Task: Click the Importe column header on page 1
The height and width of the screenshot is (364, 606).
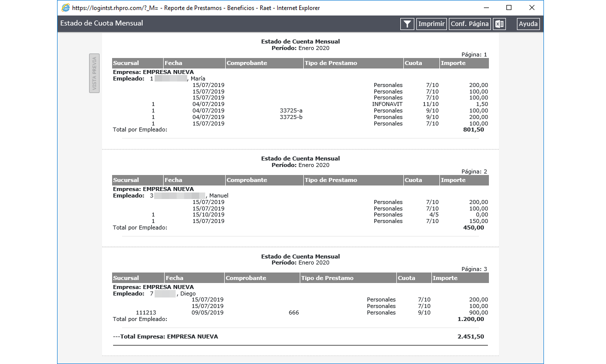Action: 464,63
